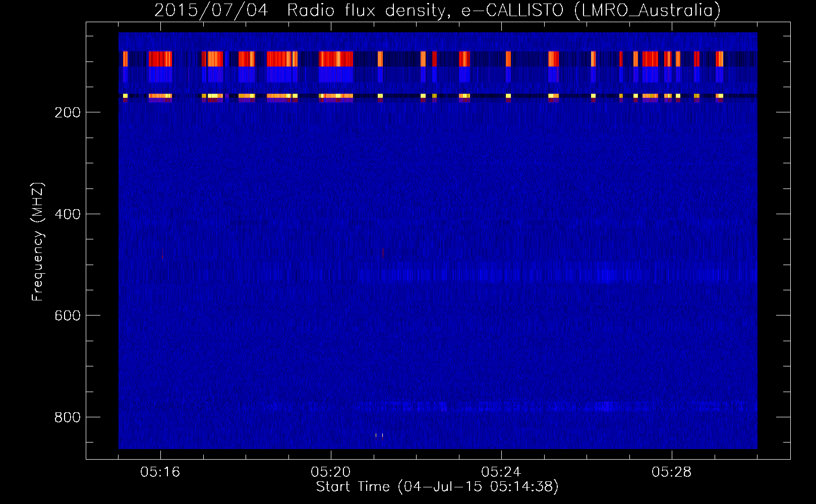
Task: Click the 'Start Time (04-Jul-15 05:14:38)' x-axis label
Action: [x=437, y=487]
